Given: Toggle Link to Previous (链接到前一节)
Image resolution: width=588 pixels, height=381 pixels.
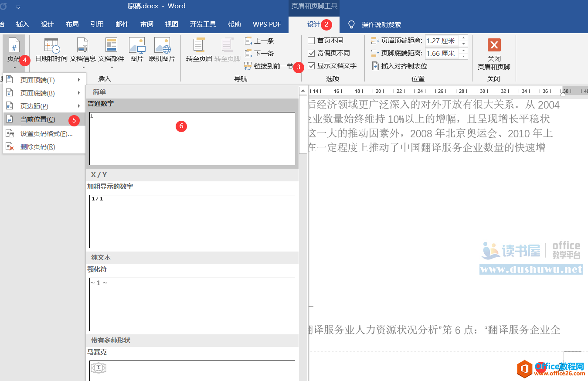Looking at the screenshot, I should click(269, 66).
